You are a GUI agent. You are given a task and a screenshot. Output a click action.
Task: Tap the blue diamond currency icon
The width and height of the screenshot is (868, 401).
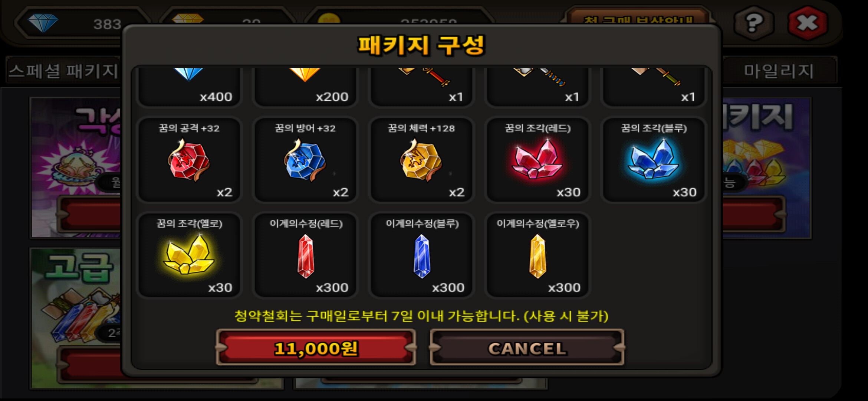43,23
